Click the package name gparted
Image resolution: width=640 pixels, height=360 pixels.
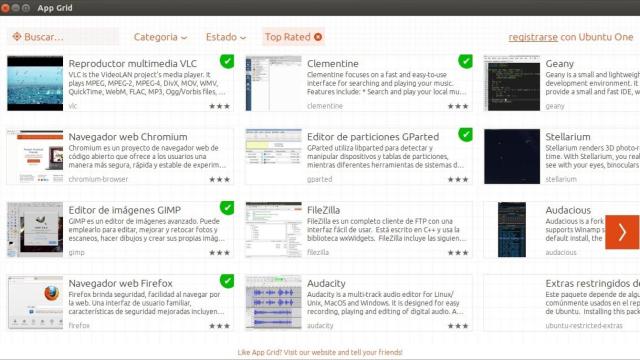point(320,179)
